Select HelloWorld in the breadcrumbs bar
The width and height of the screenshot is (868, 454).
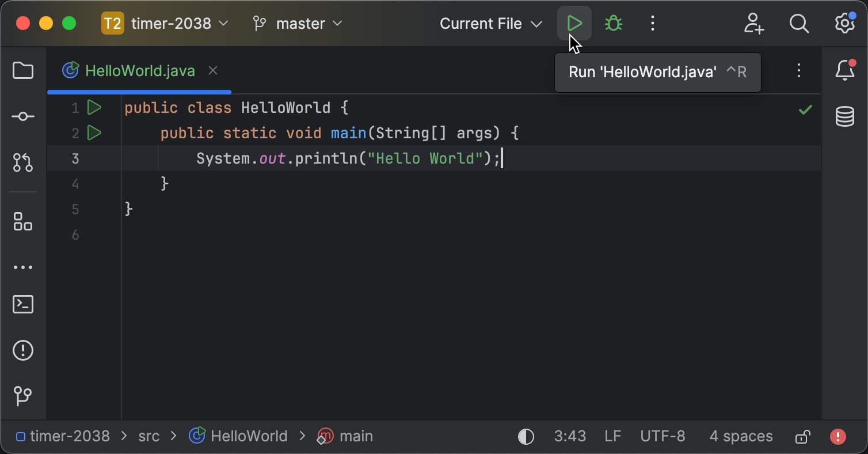pos(248,436)
